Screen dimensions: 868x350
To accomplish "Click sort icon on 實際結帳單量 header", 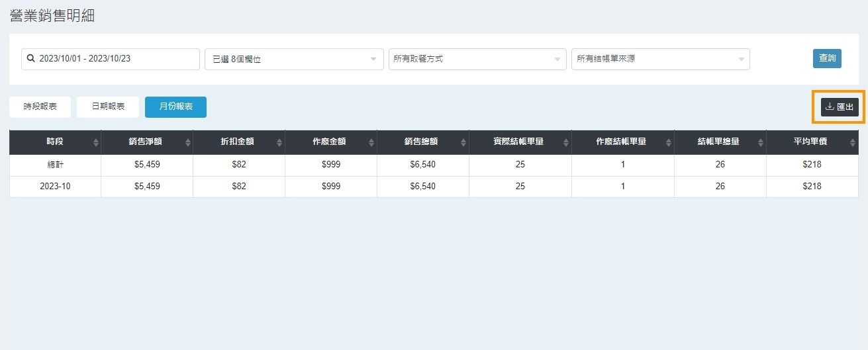I will coord(566,143).
